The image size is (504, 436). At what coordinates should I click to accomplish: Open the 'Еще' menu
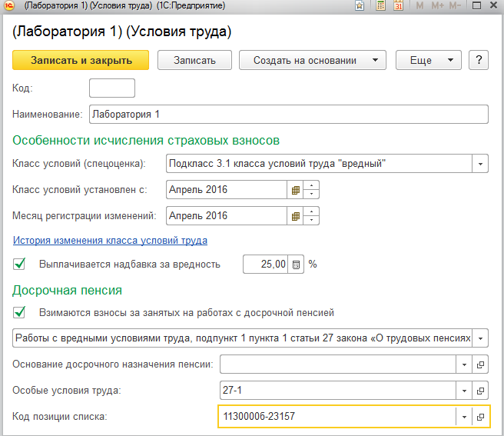pyautogui.click(x=428, y=60)
